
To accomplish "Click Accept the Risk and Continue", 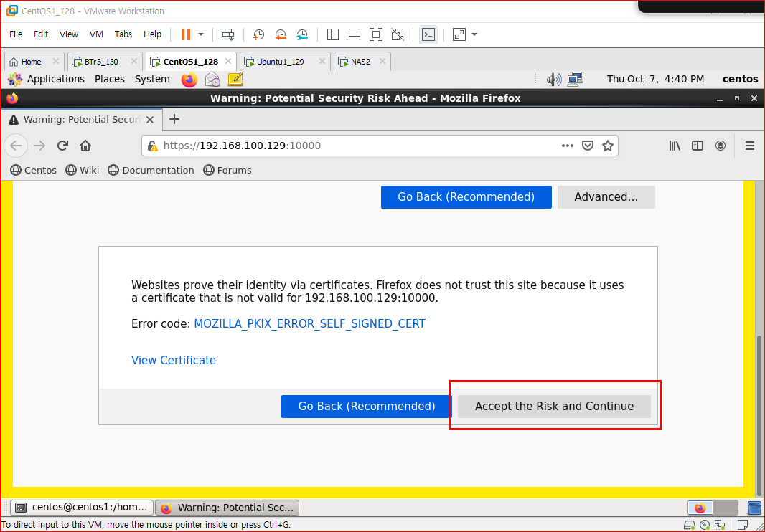I will [554, 407].
